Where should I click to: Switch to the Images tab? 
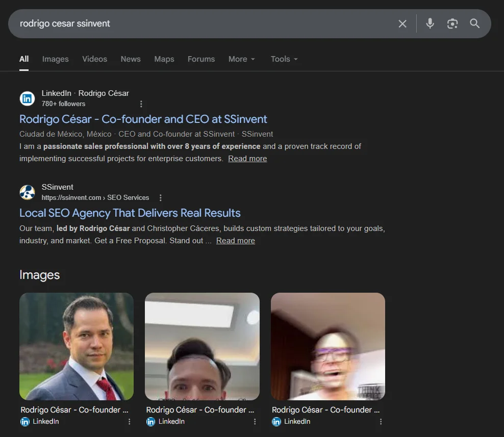click(x=55, y=59)
